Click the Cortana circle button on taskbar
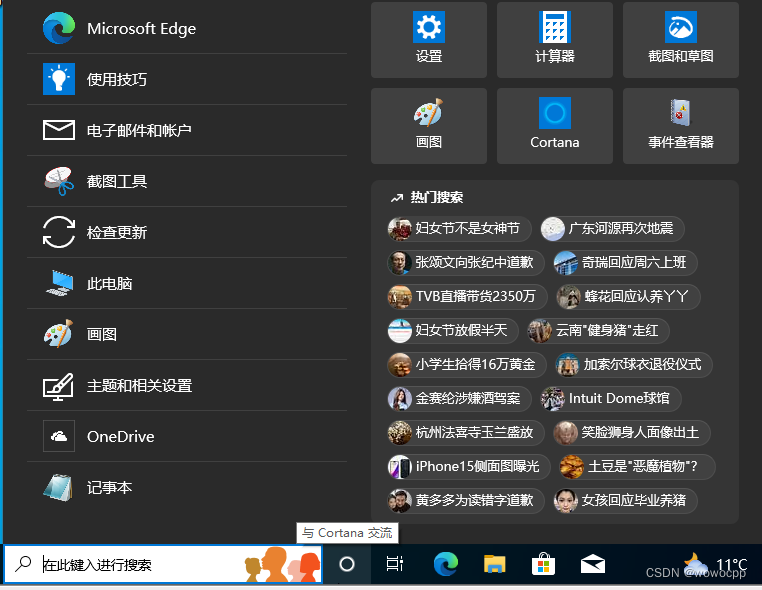This screenshot has width=762, height=590. [x=346, y=564]
